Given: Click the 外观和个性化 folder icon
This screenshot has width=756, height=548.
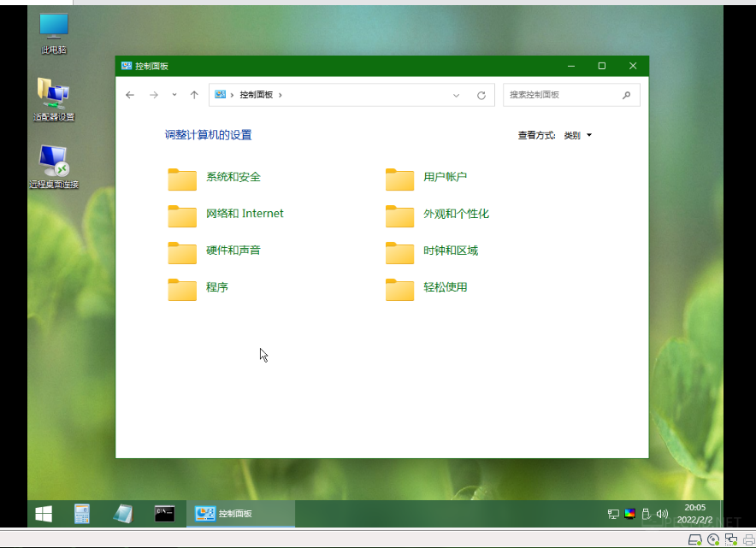Looking at the screenshot, I should click(399, 216).
